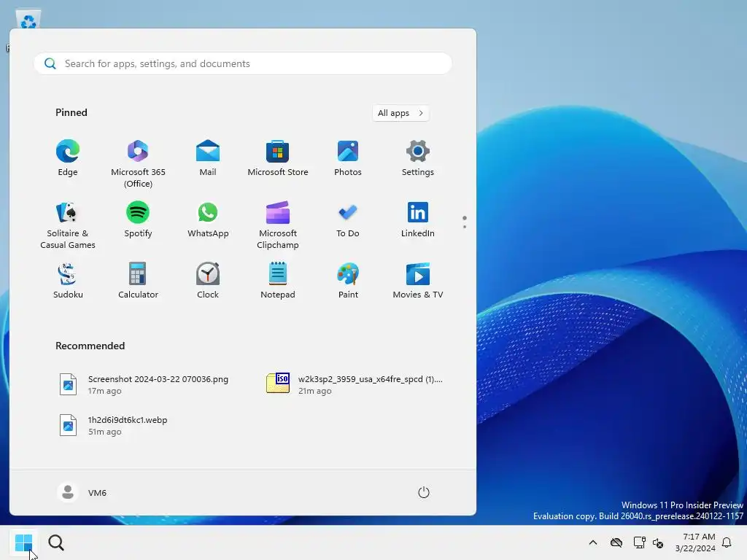This screenshot has height=560, width=747.
Task: Launch Spotify
Action: 138,219
